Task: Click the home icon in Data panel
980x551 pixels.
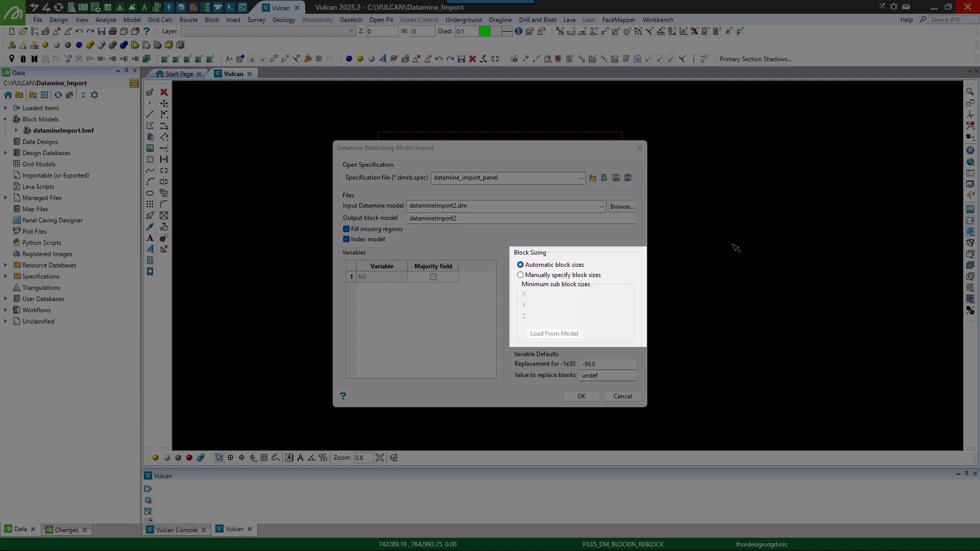Action: pyautogui.click(x=8, y=95)
